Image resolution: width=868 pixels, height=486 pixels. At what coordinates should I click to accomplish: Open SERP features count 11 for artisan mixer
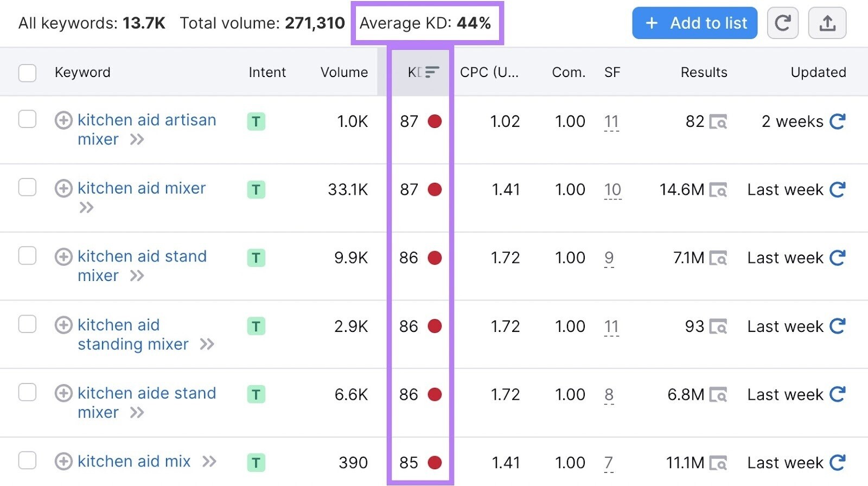[611, 122]
